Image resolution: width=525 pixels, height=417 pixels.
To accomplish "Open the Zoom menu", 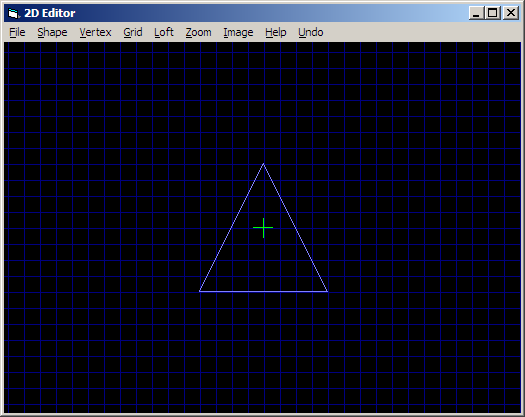I will [x=199, y=32].
